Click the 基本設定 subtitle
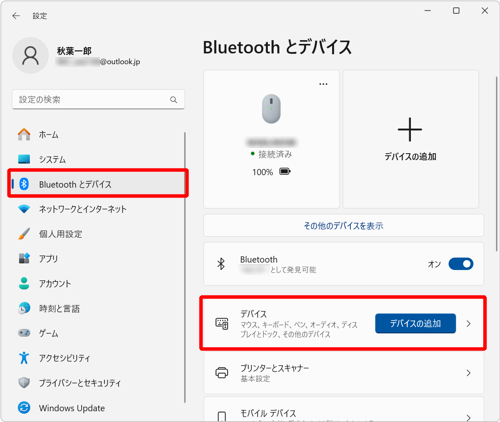The image size is (500, 422). 255,379
